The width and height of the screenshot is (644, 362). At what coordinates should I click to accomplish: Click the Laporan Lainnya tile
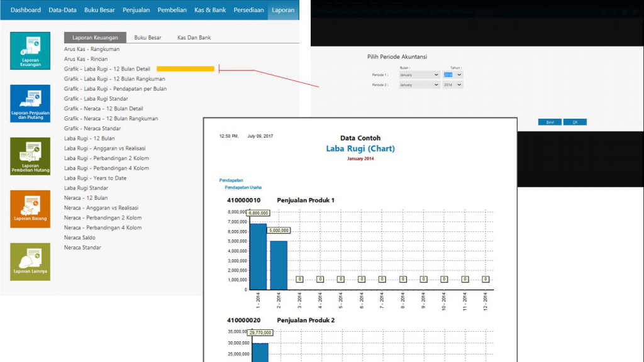click(x=30, y=261)
